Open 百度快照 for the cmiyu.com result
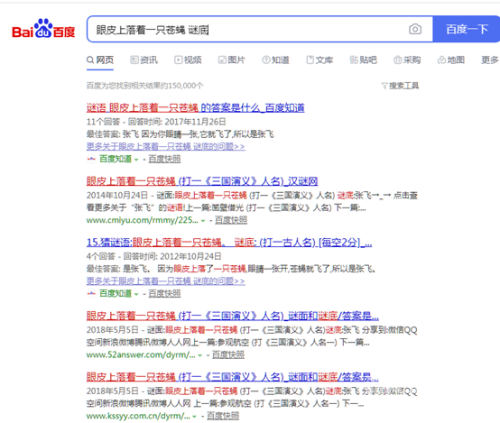This screenshot has width=500, height=423. pyautogui.click(x=231, y=220)
